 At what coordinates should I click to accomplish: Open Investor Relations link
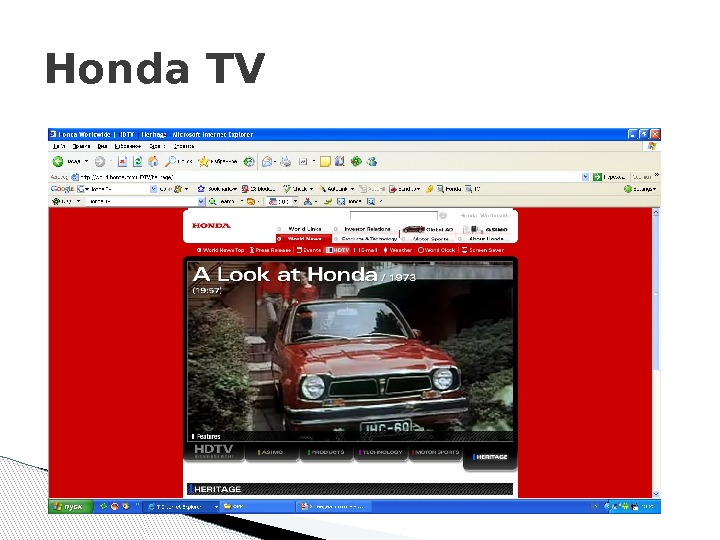coord(367,229)
